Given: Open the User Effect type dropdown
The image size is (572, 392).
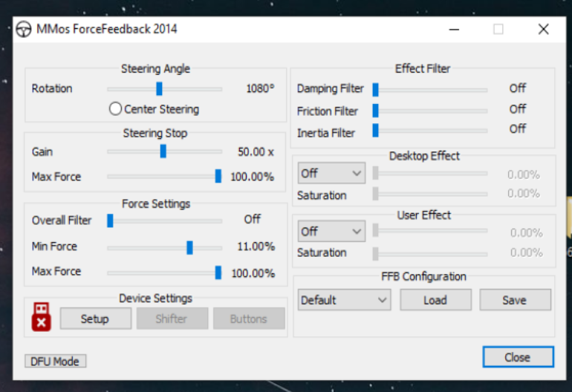Looking at the screenshot, I should (331, 231).
